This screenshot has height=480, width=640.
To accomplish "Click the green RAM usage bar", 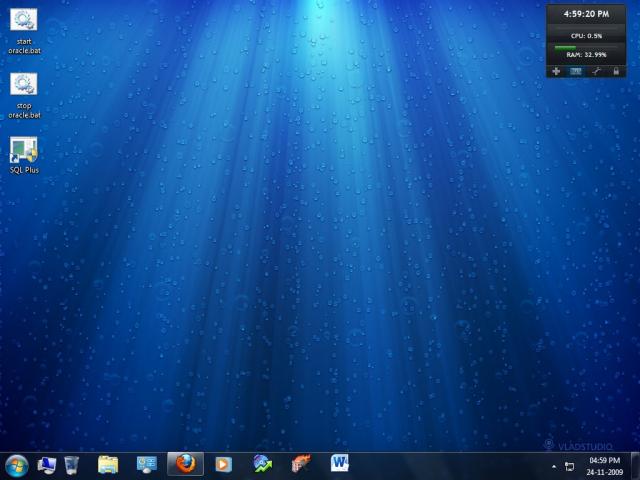I will (565, 47).
